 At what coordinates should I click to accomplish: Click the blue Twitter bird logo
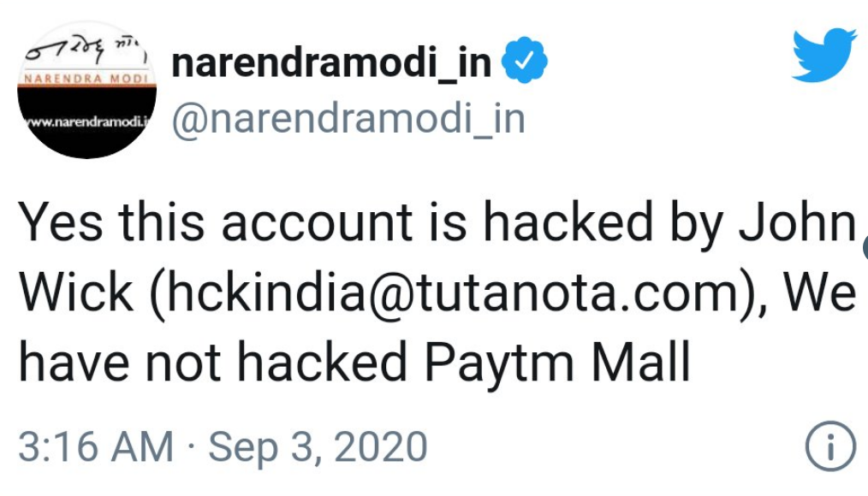pyautogui.click(x=824, y=54)
